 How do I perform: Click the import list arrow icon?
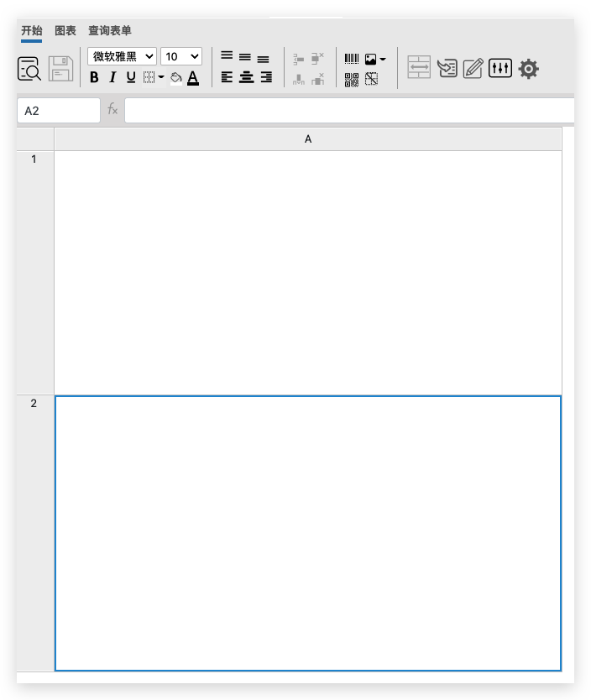pyautogui.click(x=447, y=68)
